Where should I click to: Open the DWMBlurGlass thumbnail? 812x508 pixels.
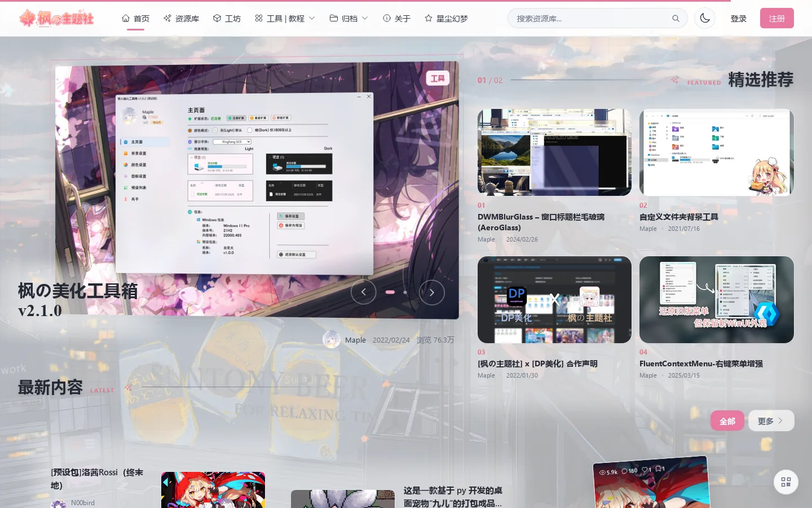click(x=554, y=152)
